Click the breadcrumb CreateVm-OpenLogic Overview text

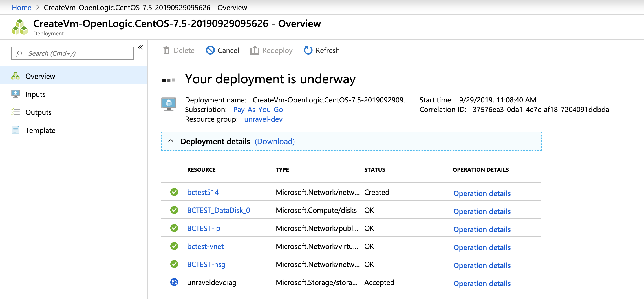(x=145, y=8)
